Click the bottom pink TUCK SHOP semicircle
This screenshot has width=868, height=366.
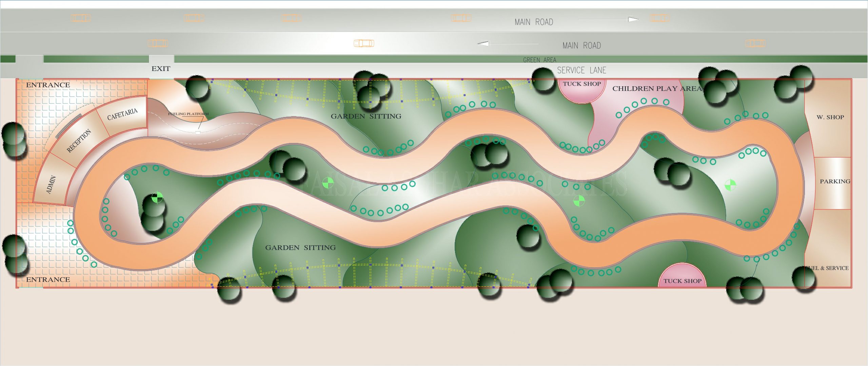(x=682, y=278)
